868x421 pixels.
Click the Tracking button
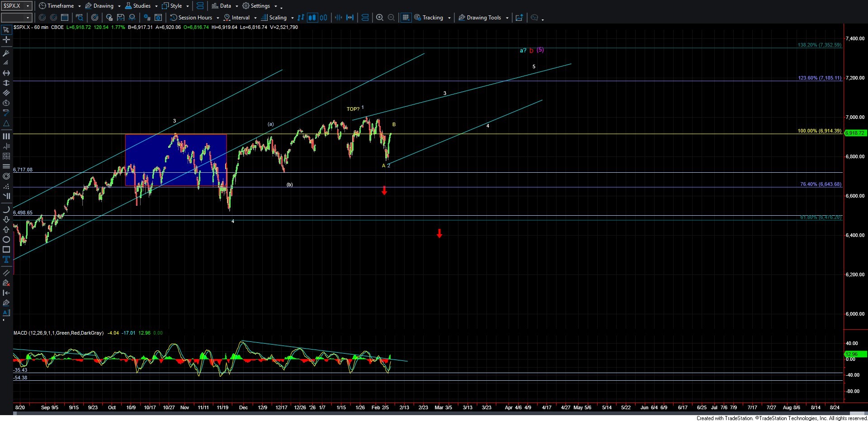coord(433,18)
